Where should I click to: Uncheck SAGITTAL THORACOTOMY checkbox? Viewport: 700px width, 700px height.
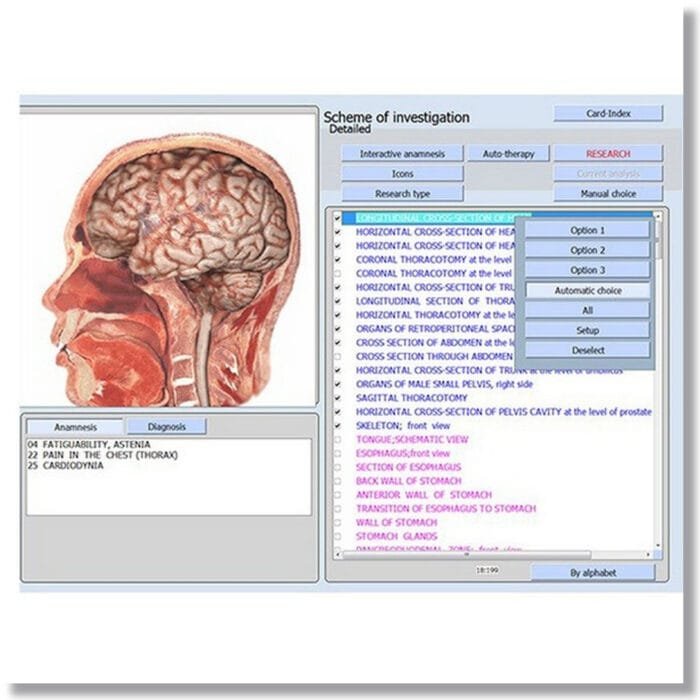[x=338, y=398]
